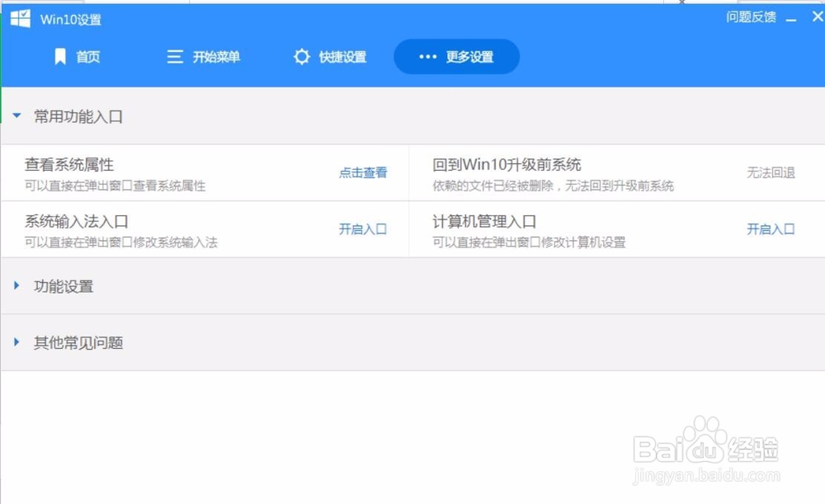
Task: Click 开启入口 for 计算机管理入口
Action: click(x=771, y=229)
